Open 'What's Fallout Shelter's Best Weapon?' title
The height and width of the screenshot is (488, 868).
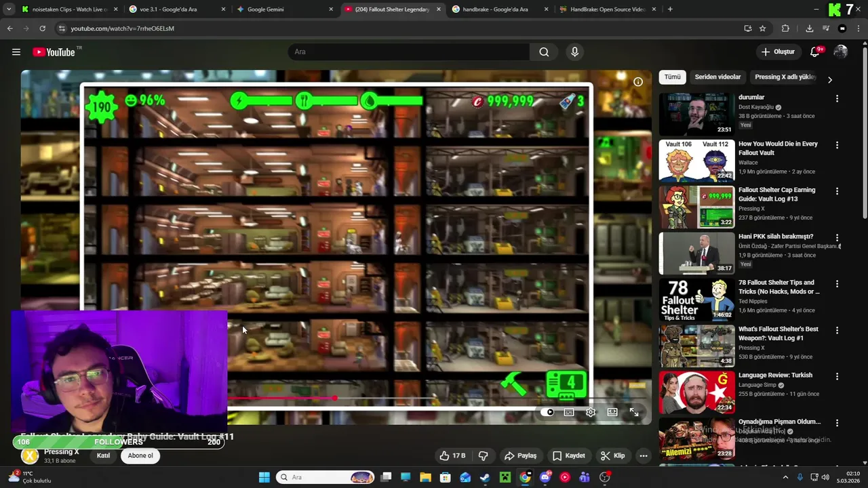click(x=778, y=333)
